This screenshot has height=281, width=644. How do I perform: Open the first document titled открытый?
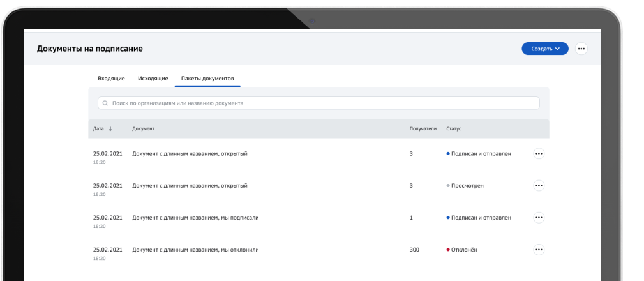tap(190, 153)
